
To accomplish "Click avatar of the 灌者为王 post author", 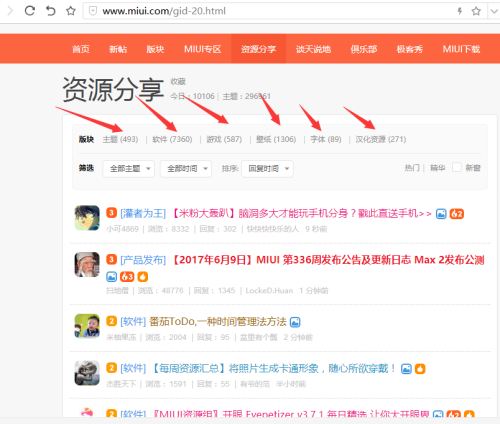I will [87, 218].
